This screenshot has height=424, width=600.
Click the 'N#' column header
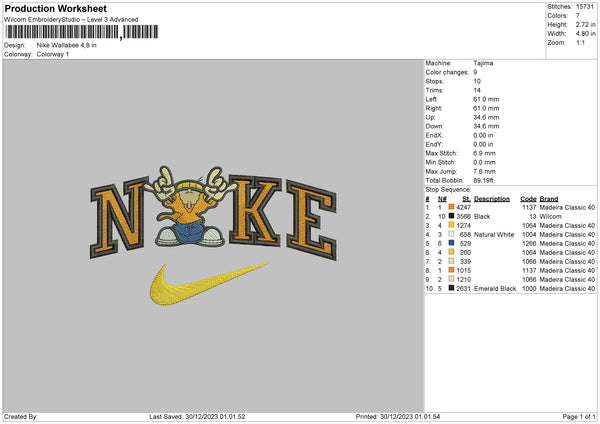[x=442, y=199]
